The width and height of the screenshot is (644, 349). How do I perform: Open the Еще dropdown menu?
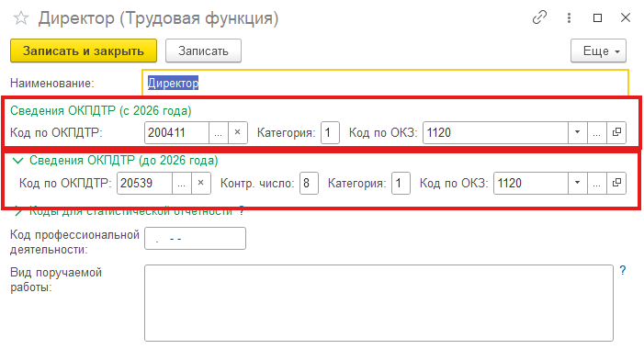coord(598,51)
